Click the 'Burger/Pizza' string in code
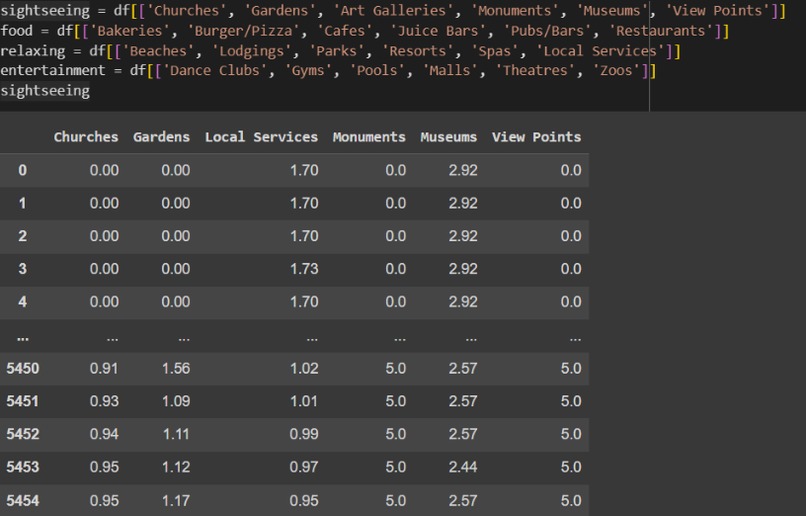This screenshot has height=516, width=806. click(243, 31)
